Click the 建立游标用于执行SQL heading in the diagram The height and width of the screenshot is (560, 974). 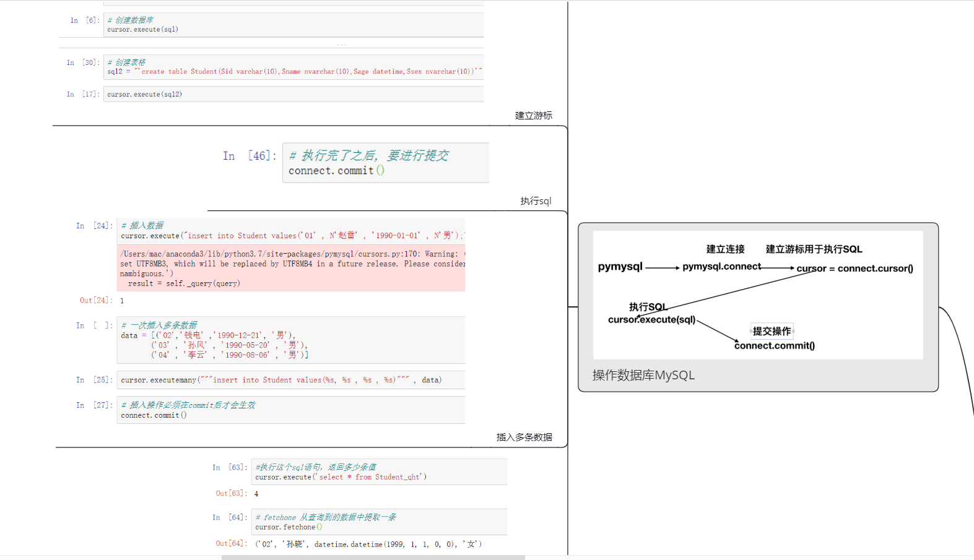[814, 249]
